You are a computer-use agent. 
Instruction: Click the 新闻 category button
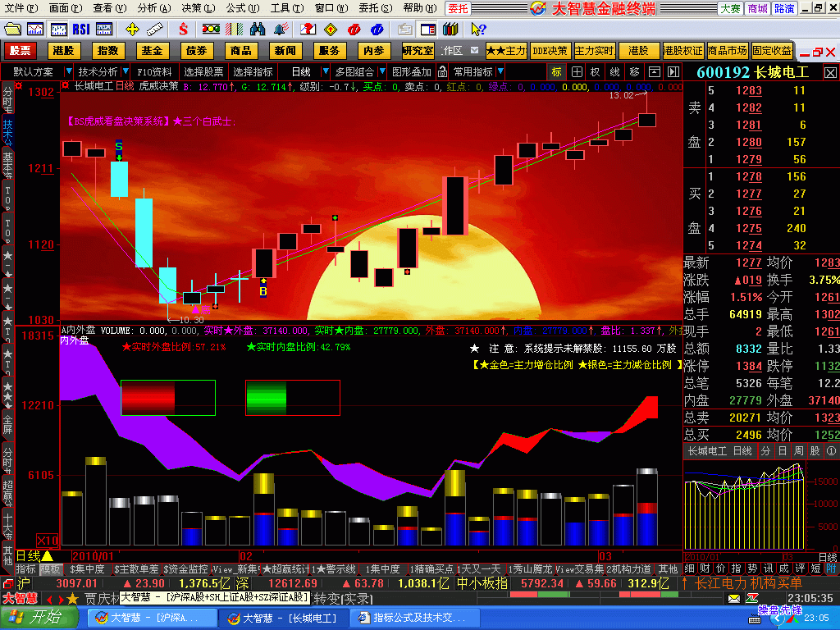(x=285, y=50)
